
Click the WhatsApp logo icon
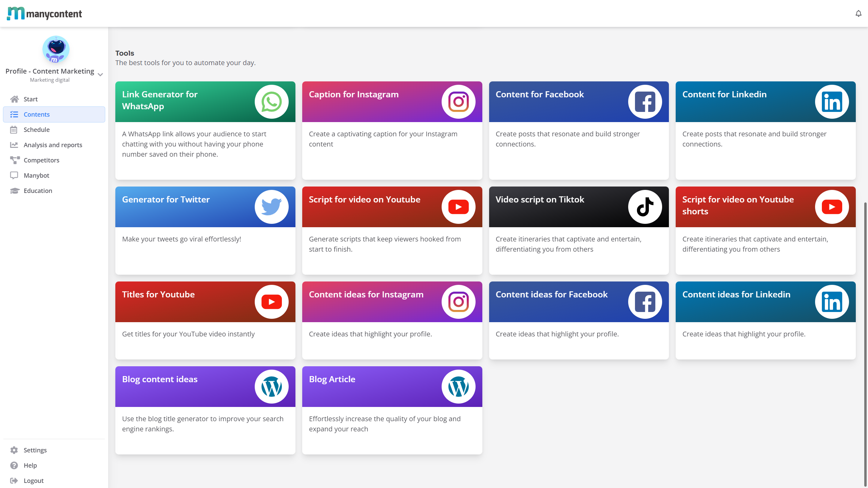[x=271, y=102]
